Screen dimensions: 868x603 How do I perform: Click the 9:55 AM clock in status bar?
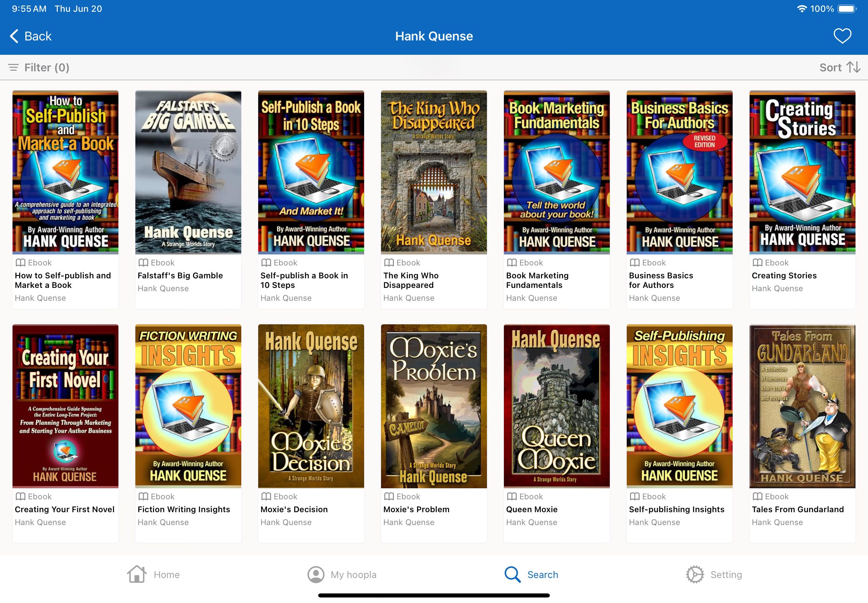pos(29,9)
